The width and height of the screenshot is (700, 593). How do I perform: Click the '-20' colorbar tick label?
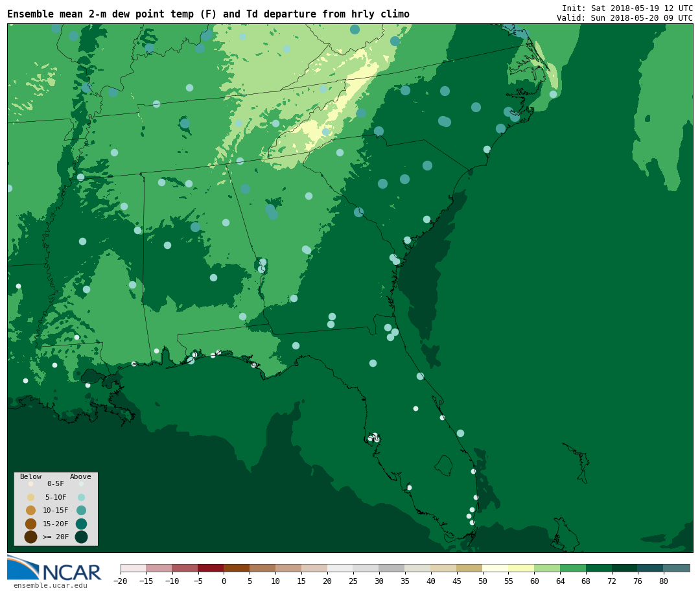(x=121, y=581)
